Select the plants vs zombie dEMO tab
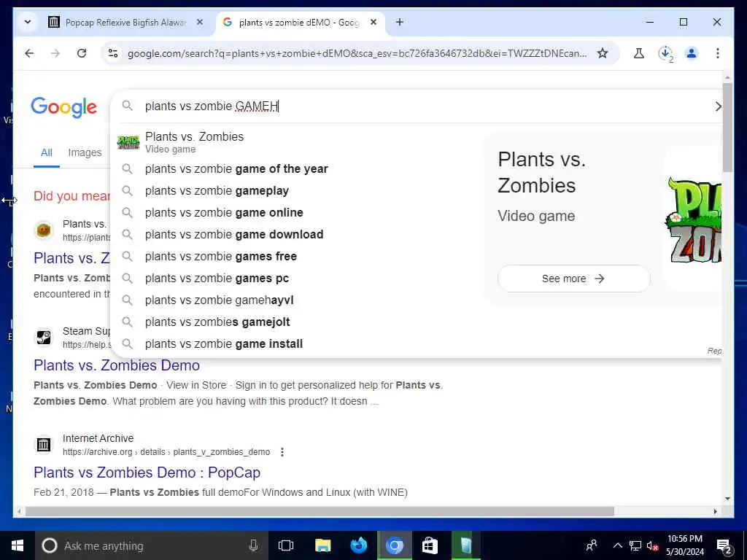Viewport: 747px width, 560px height. (x=300, y=23)
